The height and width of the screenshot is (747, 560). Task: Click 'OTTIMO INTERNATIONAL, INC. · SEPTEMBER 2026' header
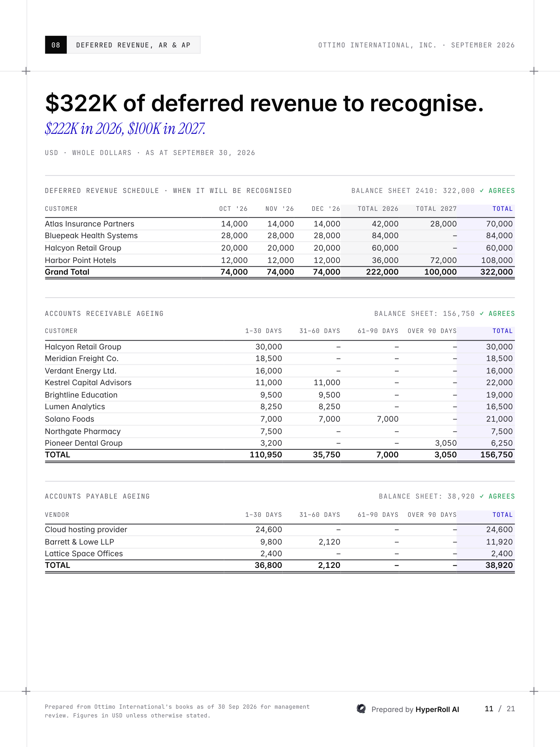tap(416, 45)
